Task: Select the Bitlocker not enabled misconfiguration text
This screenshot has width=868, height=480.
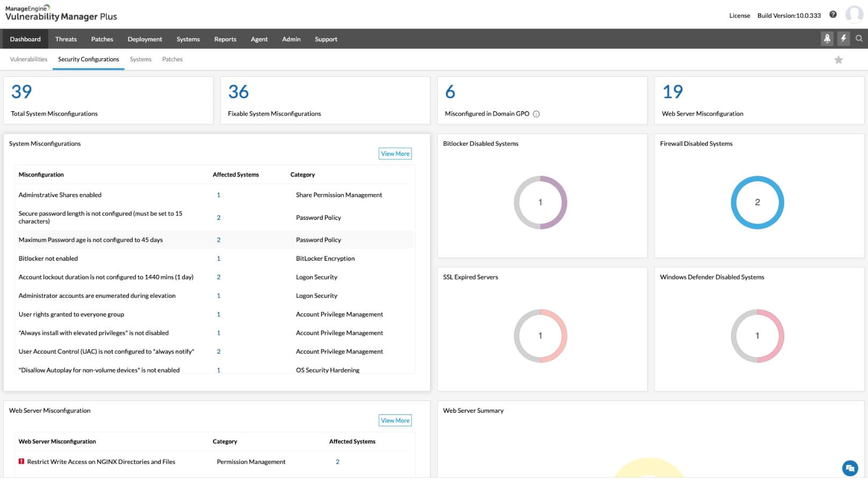Action: point(48,259)
